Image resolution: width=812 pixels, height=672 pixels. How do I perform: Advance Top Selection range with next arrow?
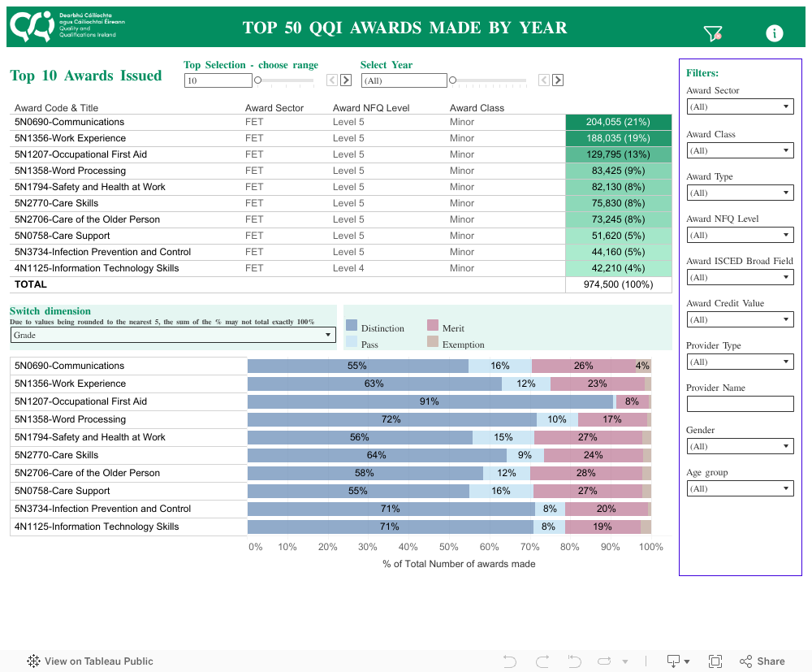[345, 80]
